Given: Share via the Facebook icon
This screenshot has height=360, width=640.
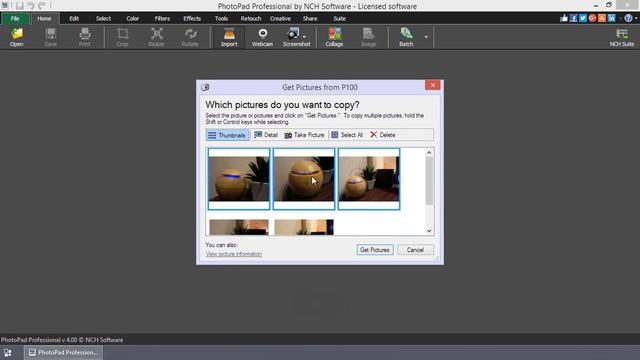Looking at the screenshot, I should coord(573,18).
